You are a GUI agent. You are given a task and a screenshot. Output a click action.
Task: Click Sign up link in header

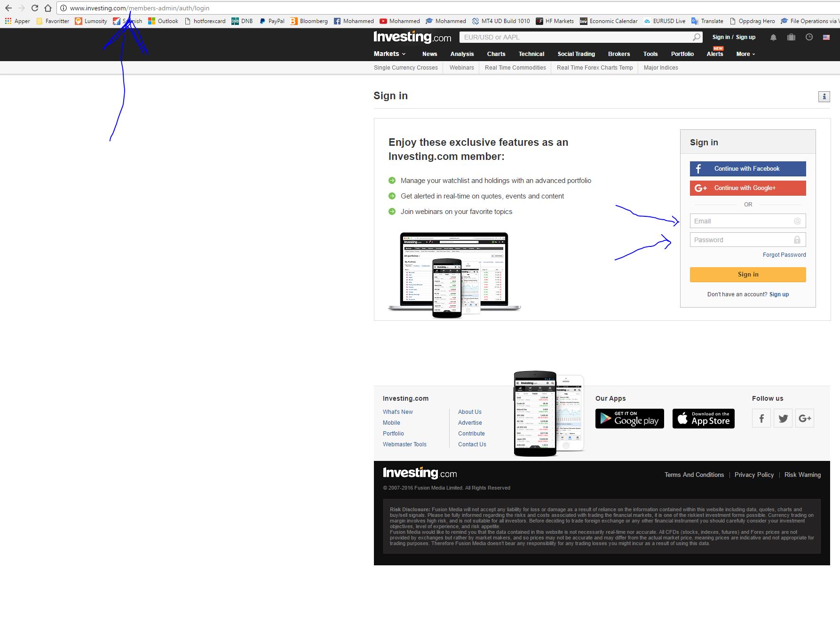click(x=745, y=37)
